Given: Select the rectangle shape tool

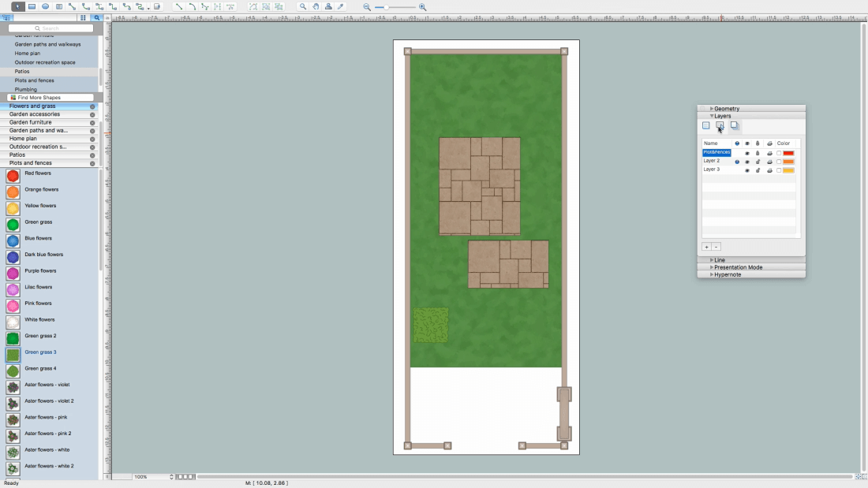Looking at the screenshot, I should (x=32, y=6).
